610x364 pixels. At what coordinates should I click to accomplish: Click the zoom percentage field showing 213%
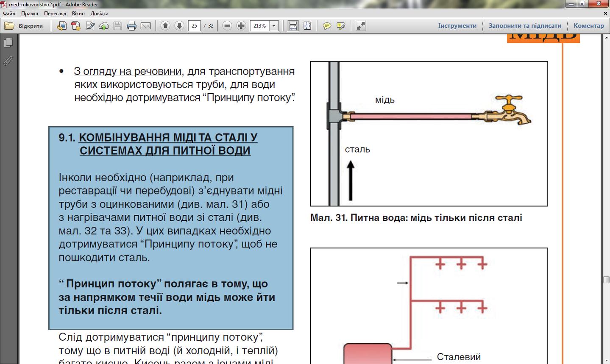(260, 26)
